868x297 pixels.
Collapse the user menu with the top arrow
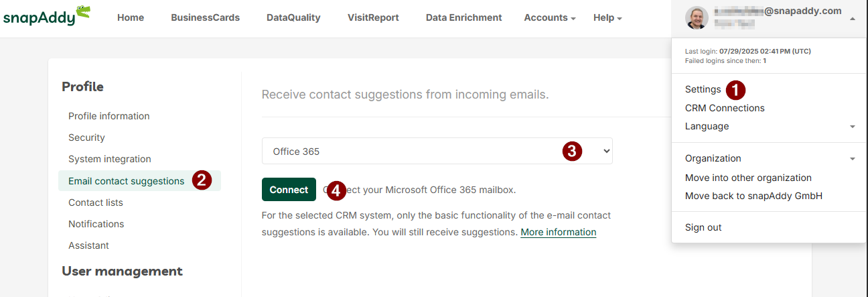tap(852, 19)
